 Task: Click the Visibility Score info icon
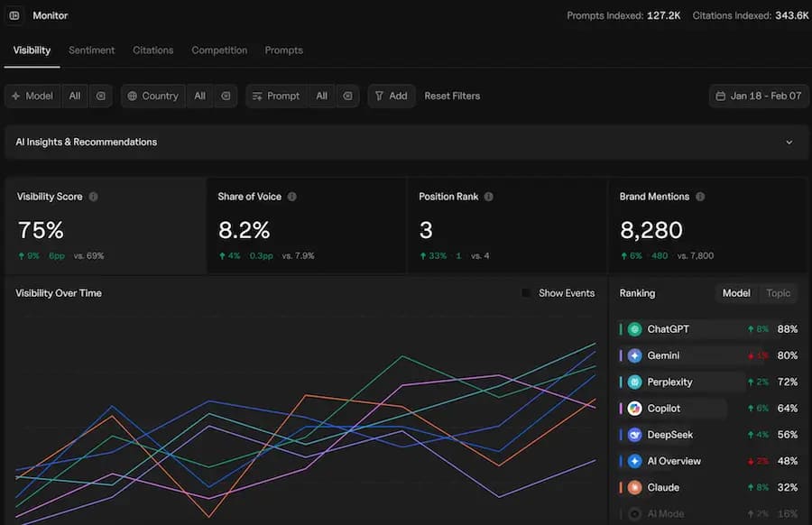(x=93, y=197)
